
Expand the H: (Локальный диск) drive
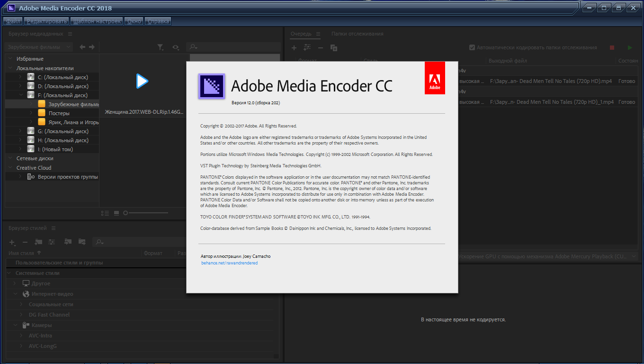(x=20, y=140)
